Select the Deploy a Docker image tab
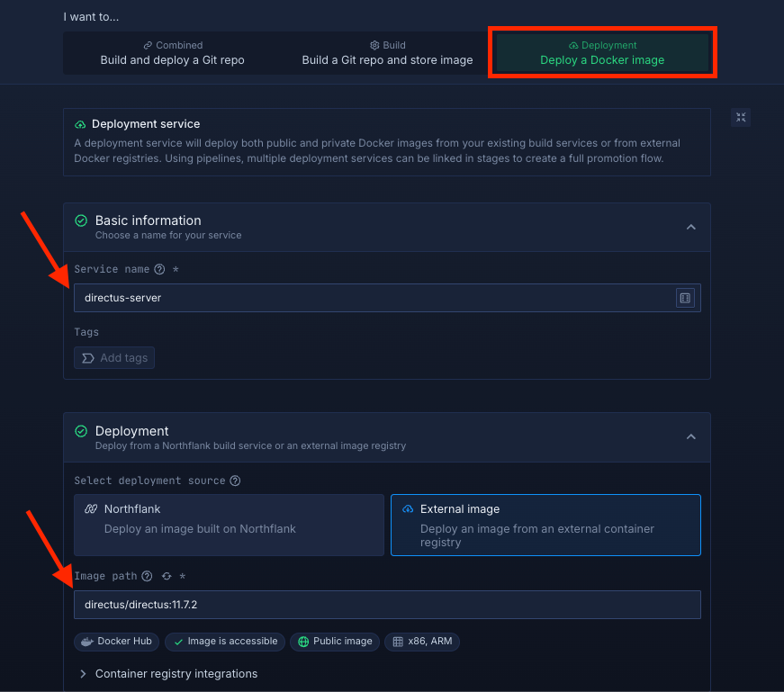This screenshot has height=692, width=784. coord(602,53)
